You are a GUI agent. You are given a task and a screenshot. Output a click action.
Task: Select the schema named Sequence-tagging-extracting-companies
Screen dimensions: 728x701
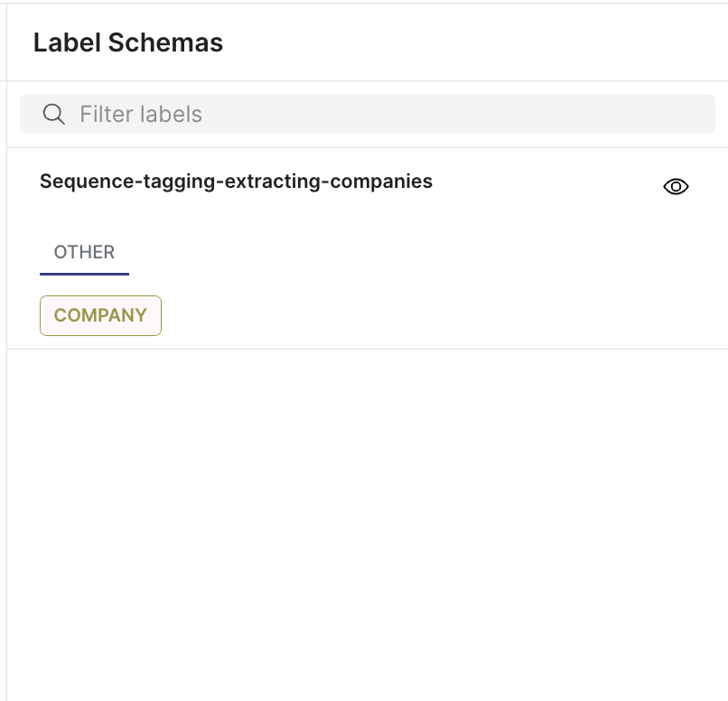236,182
